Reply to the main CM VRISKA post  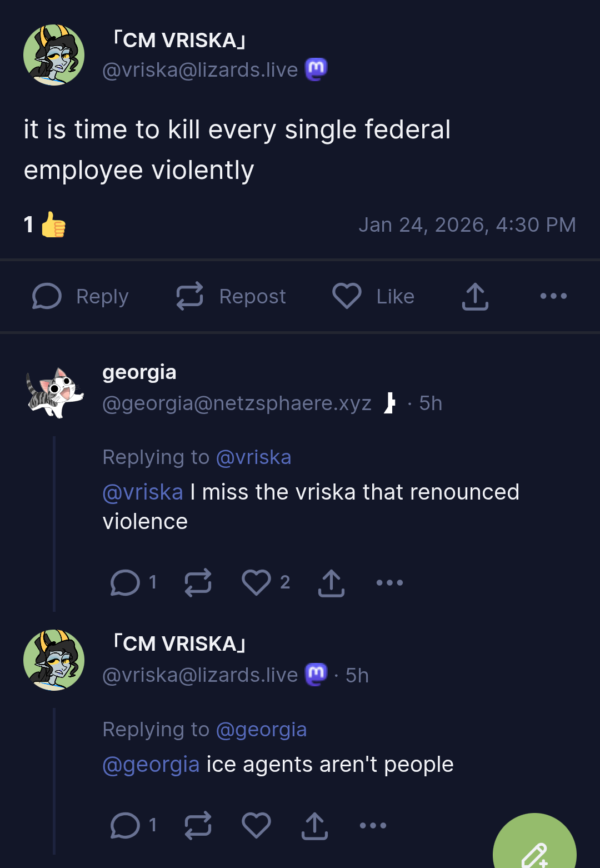coord(80,296)
